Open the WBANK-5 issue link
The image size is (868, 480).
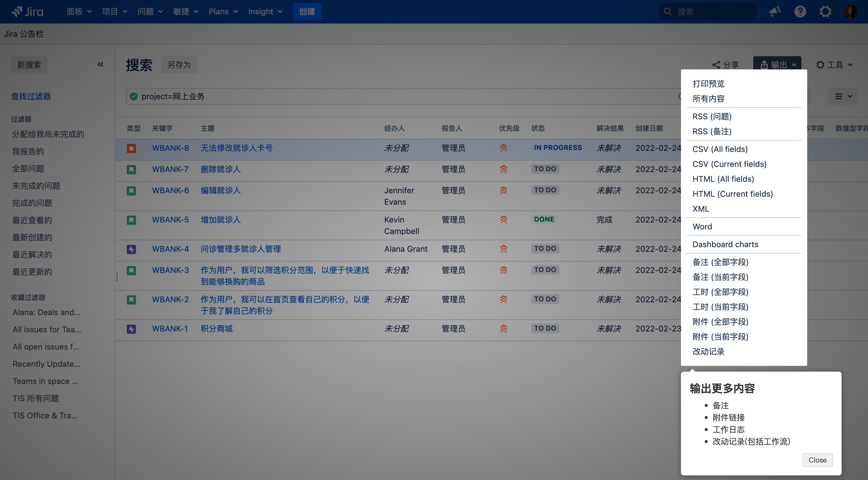[x=170, y=220]
